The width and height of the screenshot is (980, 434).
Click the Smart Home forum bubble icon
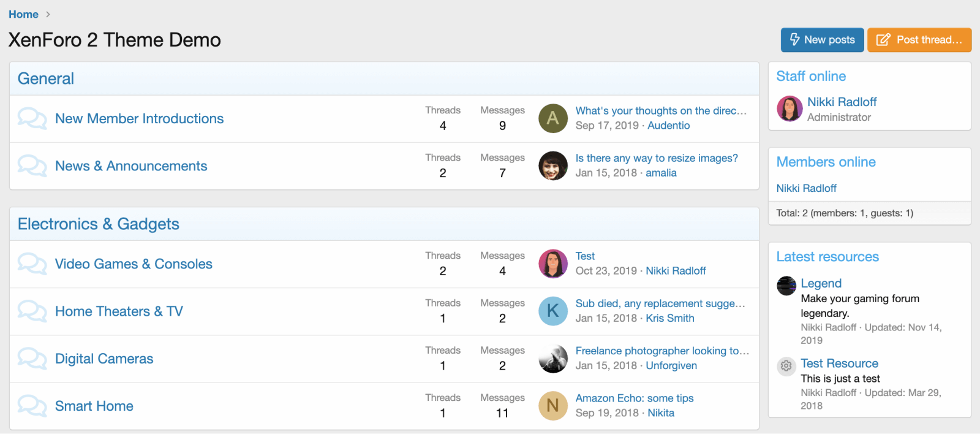(32, 406)
